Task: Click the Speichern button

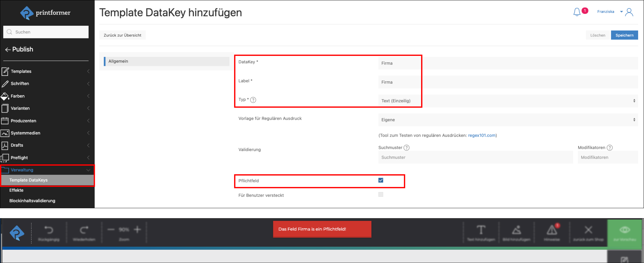Action: pyautogui.click(x=624, y=35)
